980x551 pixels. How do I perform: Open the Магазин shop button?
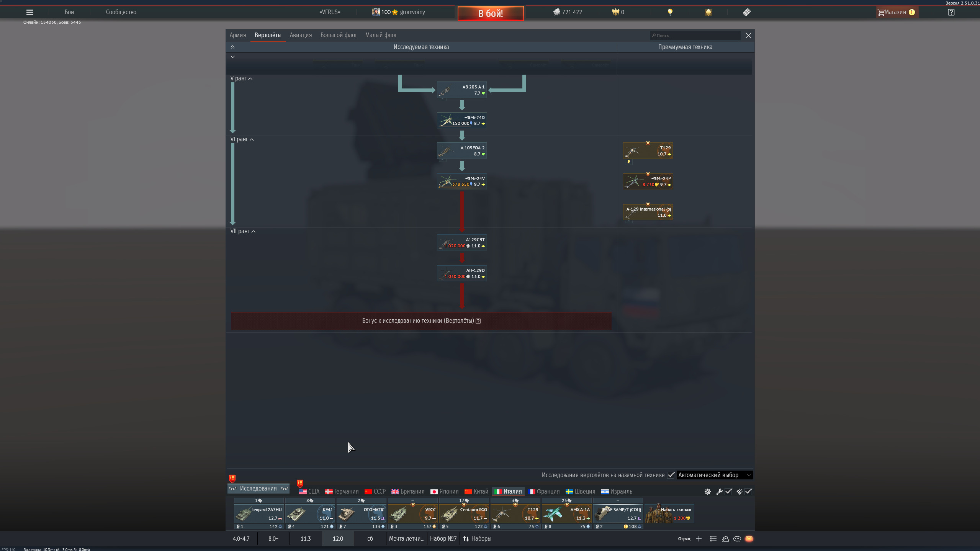[x=896, y=12]
